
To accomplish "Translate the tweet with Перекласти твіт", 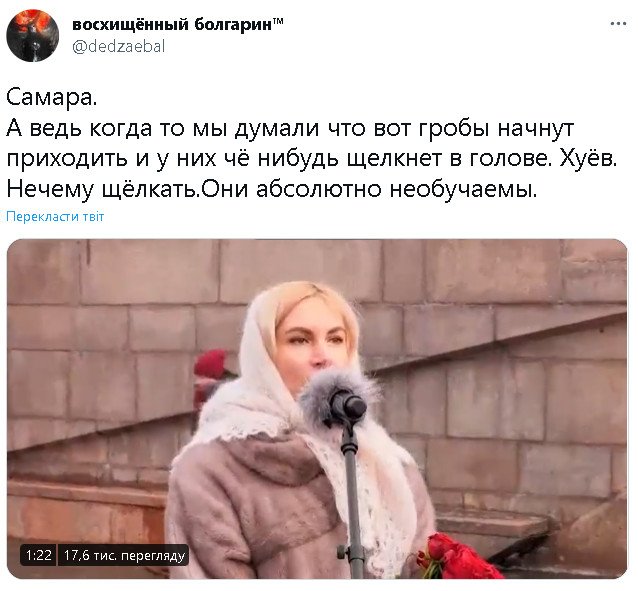I will pyautogui.click(x=55, y=216).
